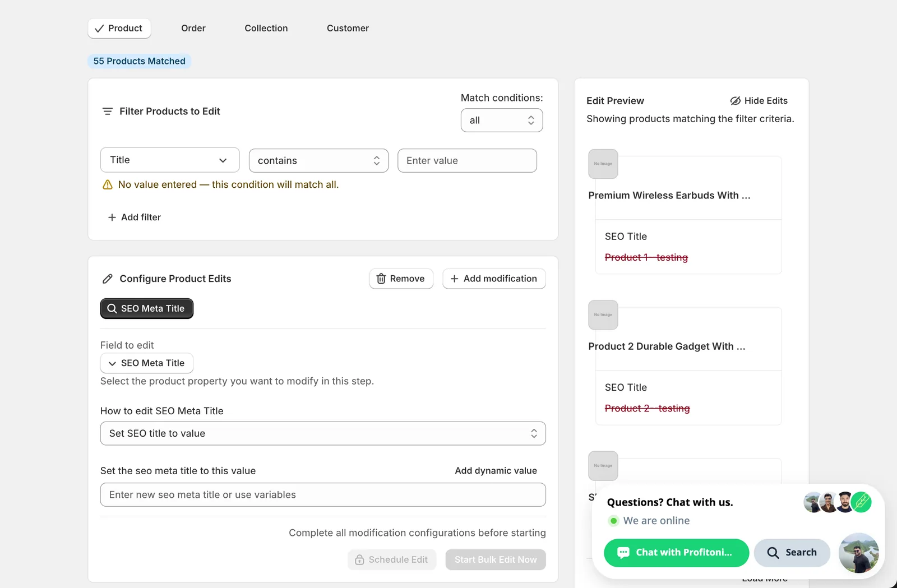897x588 pixels.
Task: Click Add filter
Action: [x=135, y=217]
